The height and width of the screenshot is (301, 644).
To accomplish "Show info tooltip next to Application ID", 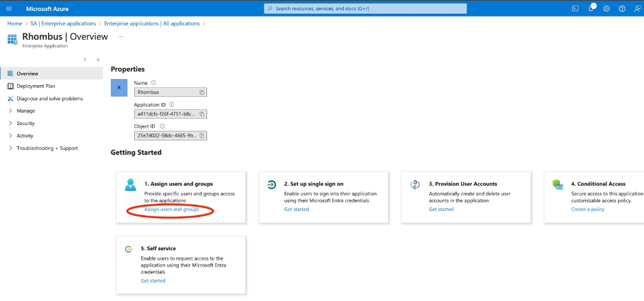I will pos(172,104).
